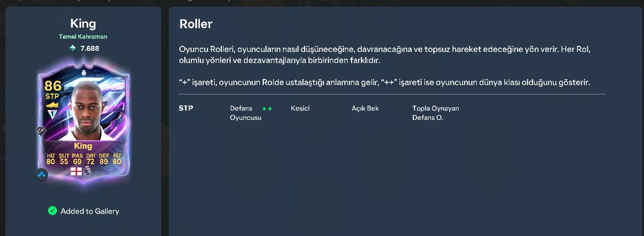
Task: Click the Premier League lion logo on the card
Action: coord(88,171)
